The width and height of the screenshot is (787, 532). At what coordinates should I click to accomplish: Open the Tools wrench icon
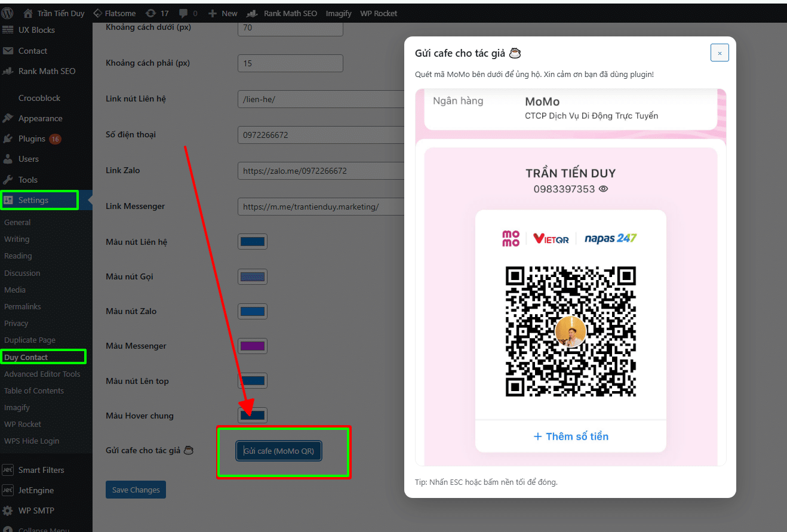coord(8,180)
